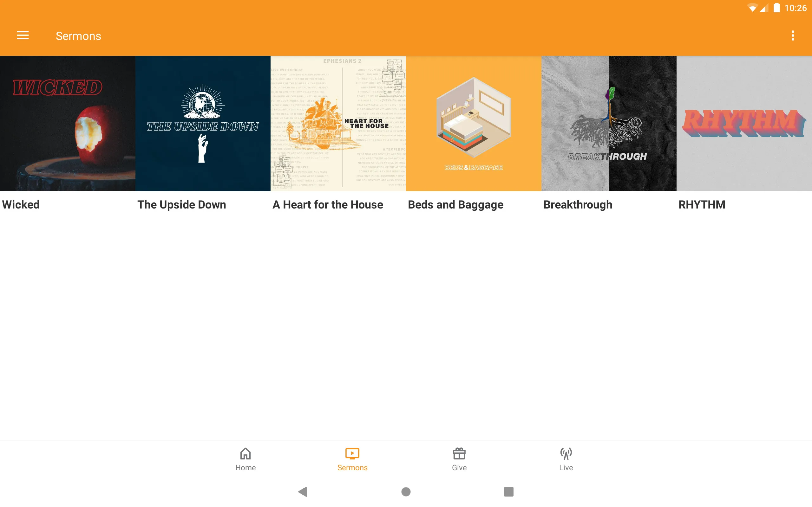Viewport: 812px width, 507px height.
Task: Select the Sermons tab
Action: 352,459
